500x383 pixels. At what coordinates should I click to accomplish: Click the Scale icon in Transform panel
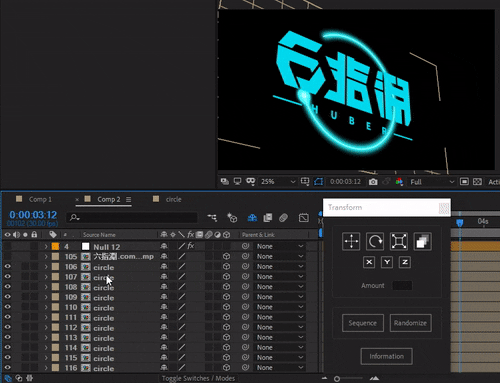click(399, 241)
